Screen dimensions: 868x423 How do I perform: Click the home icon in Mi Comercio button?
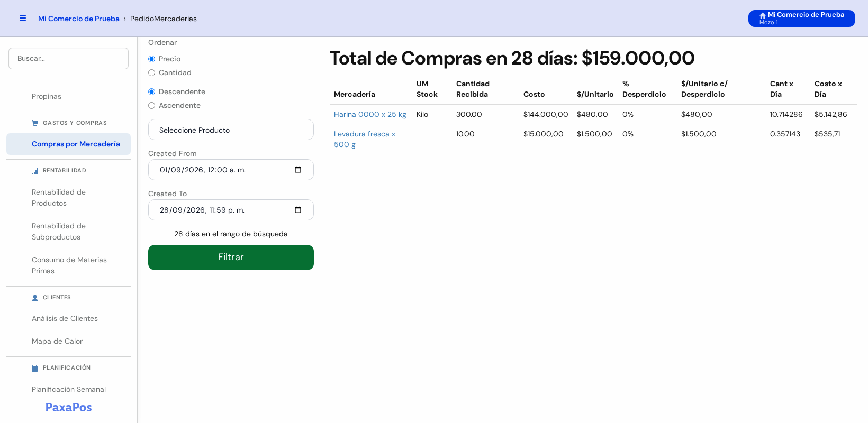pyautogui.click(x=763, y=15)
